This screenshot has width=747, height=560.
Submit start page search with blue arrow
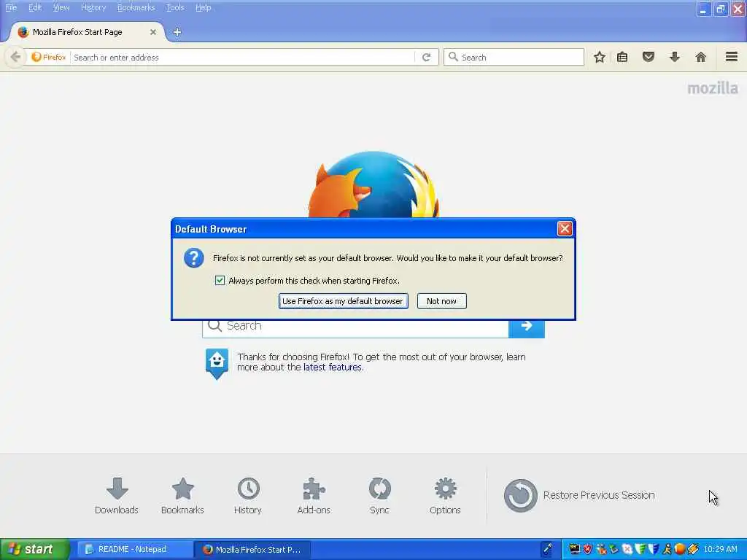point(527,326)
